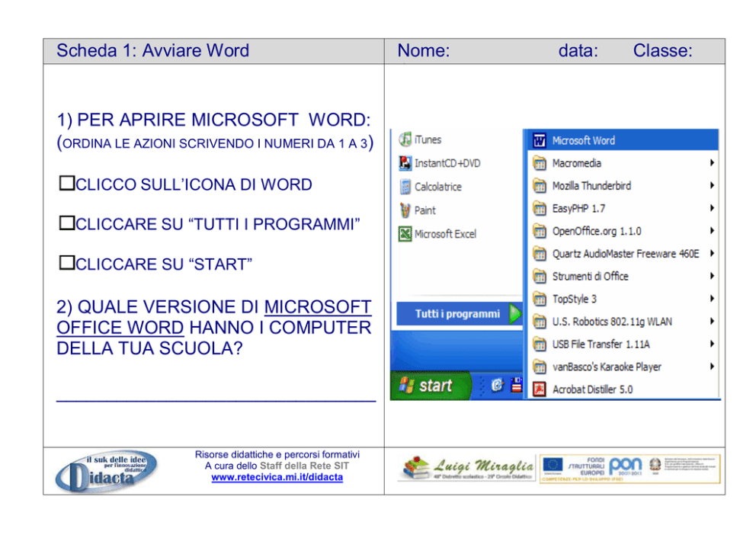Expand the Strumenti di Office submenu arrow
Screen dimensions: 756x535
(712, 276)
